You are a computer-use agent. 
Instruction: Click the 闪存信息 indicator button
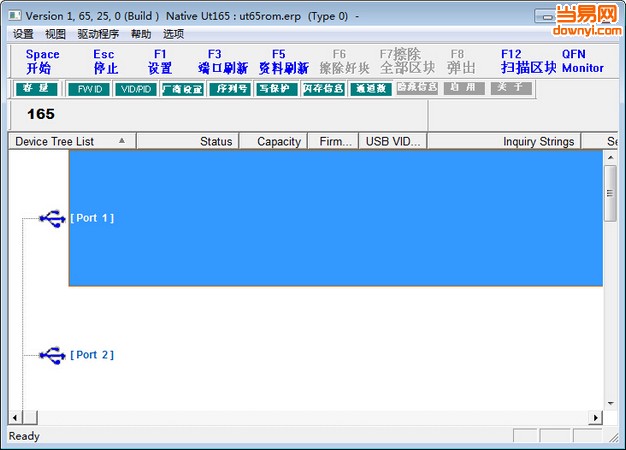point(323,88)
